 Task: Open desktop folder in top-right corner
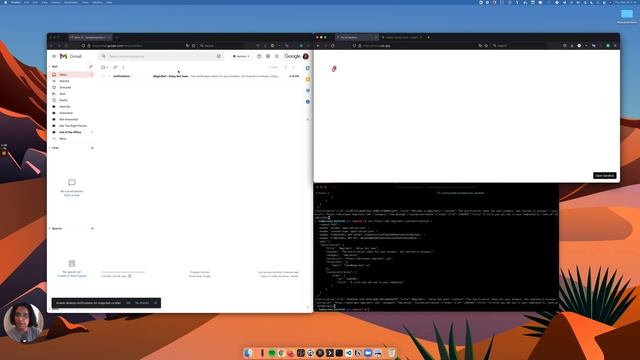point(627,14)
